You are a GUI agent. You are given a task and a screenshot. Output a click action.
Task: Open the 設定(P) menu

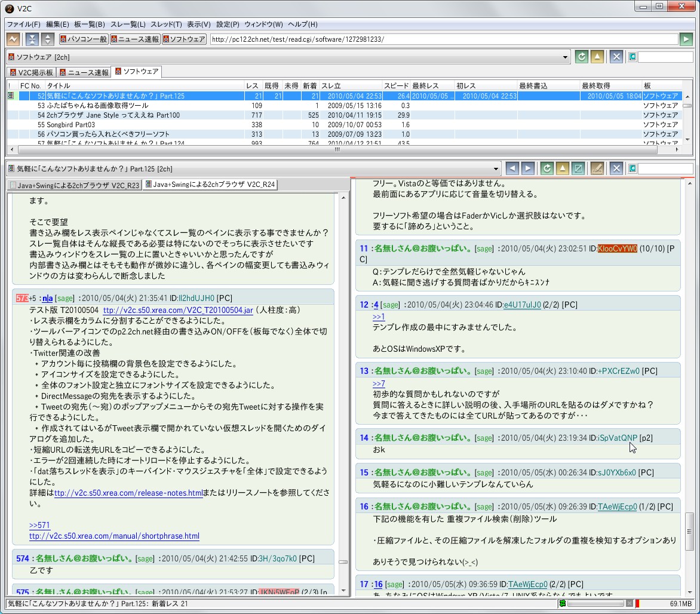(228, 24)
